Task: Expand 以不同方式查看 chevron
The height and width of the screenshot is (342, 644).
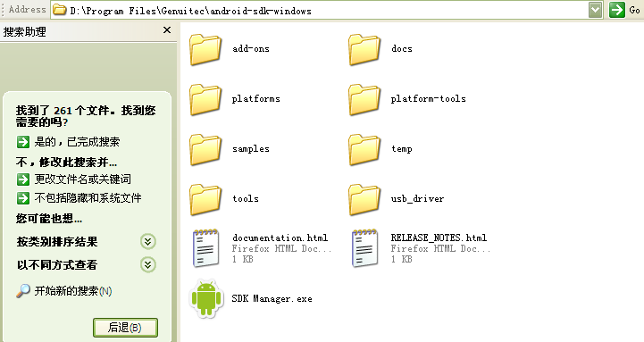Action: click(148, 265)
